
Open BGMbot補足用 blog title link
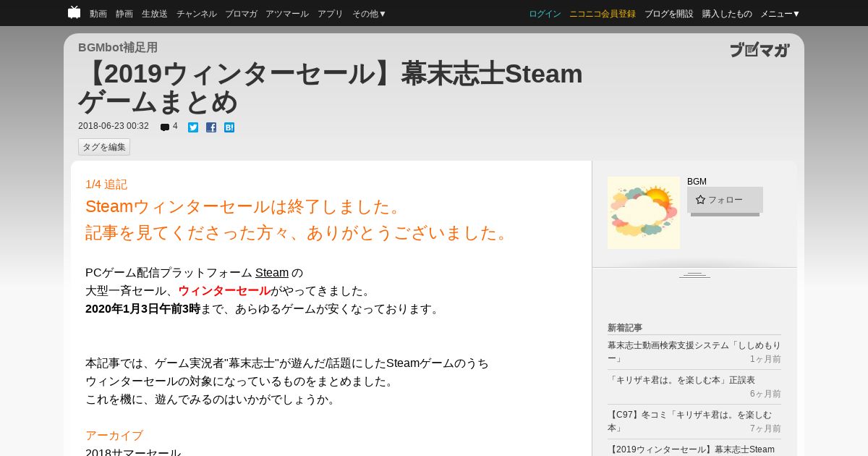click(118, 48)
